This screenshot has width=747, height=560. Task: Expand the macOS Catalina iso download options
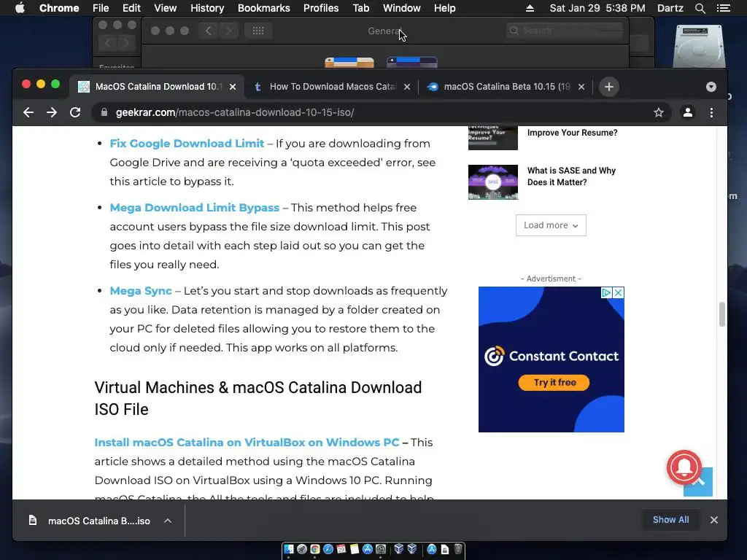click(168, 521)
